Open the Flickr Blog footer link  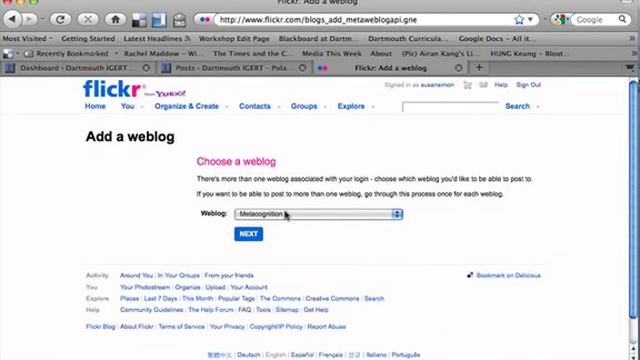click(x=100, y=327)
